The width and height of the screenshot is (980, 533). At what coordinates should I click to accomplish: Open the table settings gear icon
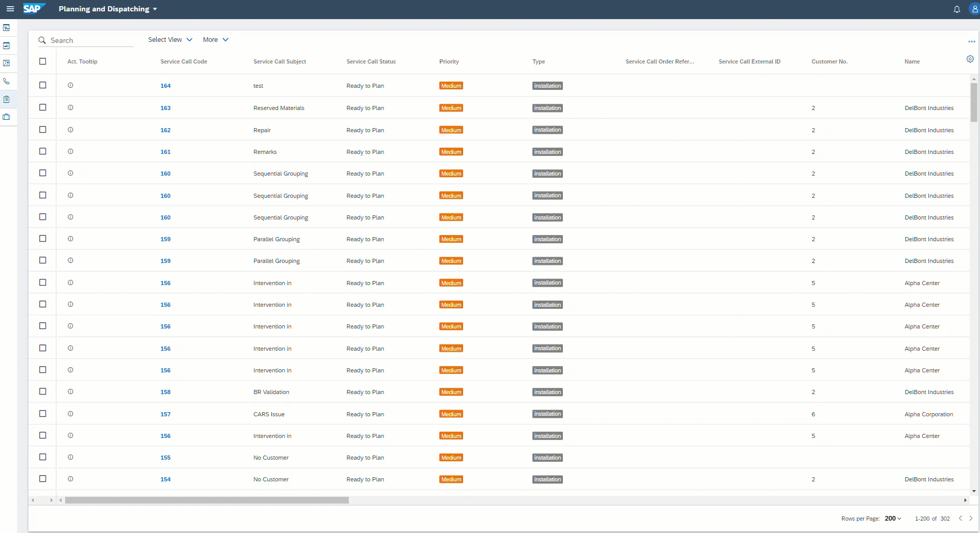click(x=970, y=59)
